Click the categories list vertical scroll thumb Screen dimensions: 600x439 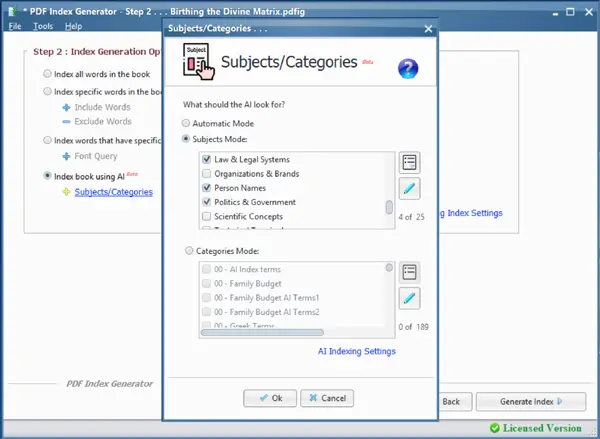pyautogui.click(x=389, y=268)
